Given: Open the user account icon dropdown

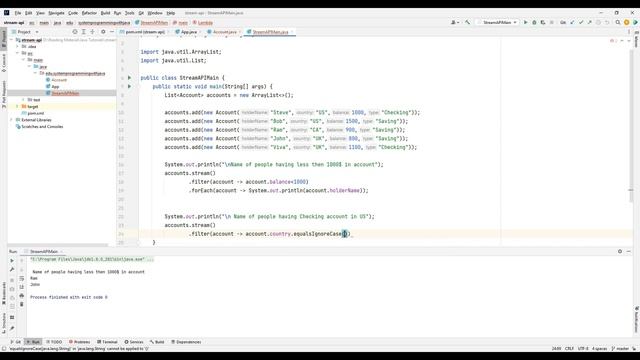Looking at the screenshot, I should click(x=455, y=22).
